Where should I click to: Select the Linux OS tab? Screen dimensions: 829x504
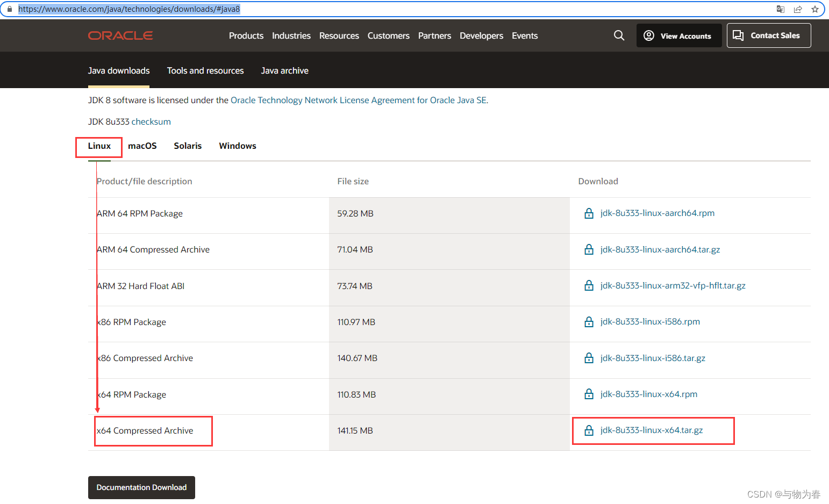pyautogui.click(x=99, y=146)
